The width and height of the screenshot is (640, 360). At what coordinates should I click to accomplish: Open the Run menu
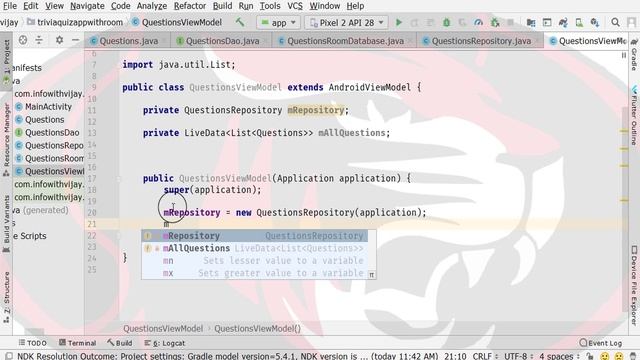coord(246,6)
